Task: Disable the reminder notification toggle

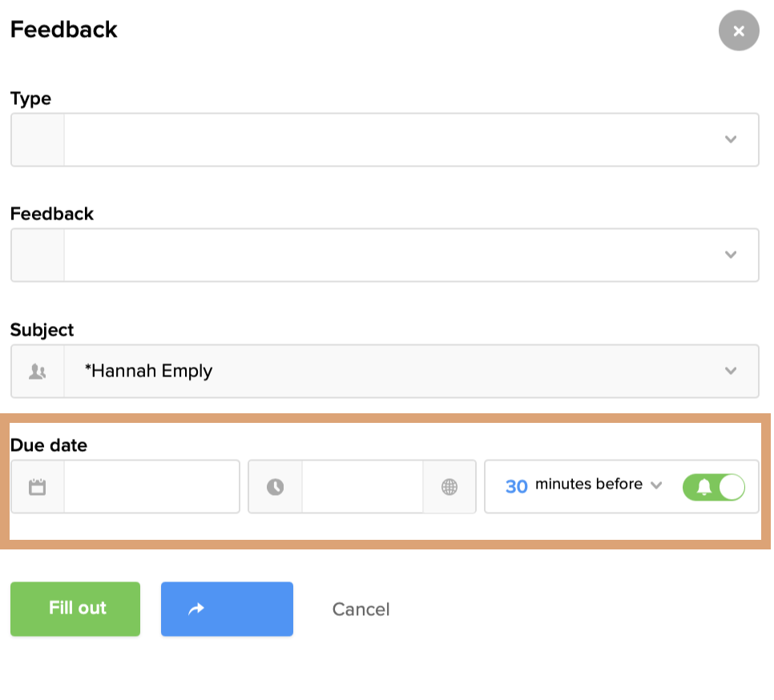Action: coord(713,486)
